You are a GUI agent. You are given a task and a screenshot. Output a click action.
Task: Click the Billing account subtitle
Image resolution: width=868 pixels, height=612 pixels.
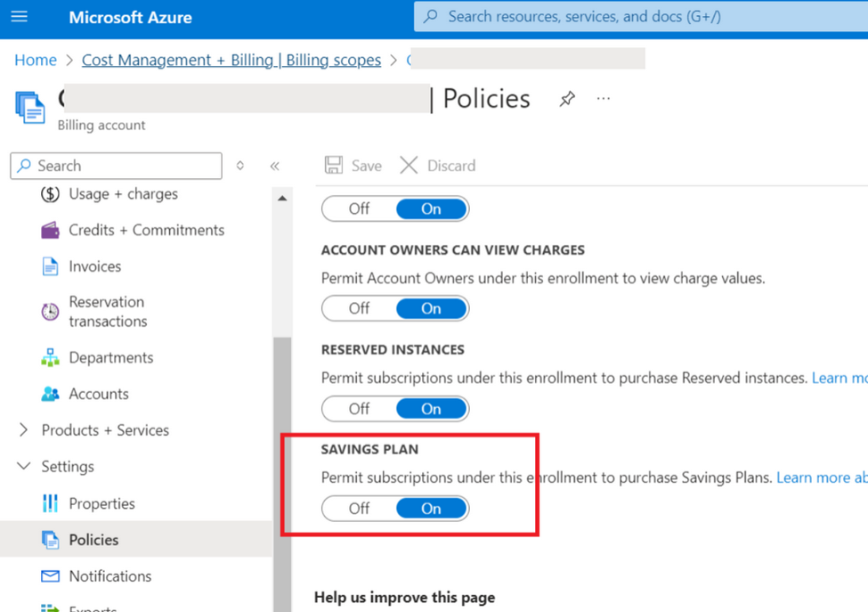[x=101, y=126]
